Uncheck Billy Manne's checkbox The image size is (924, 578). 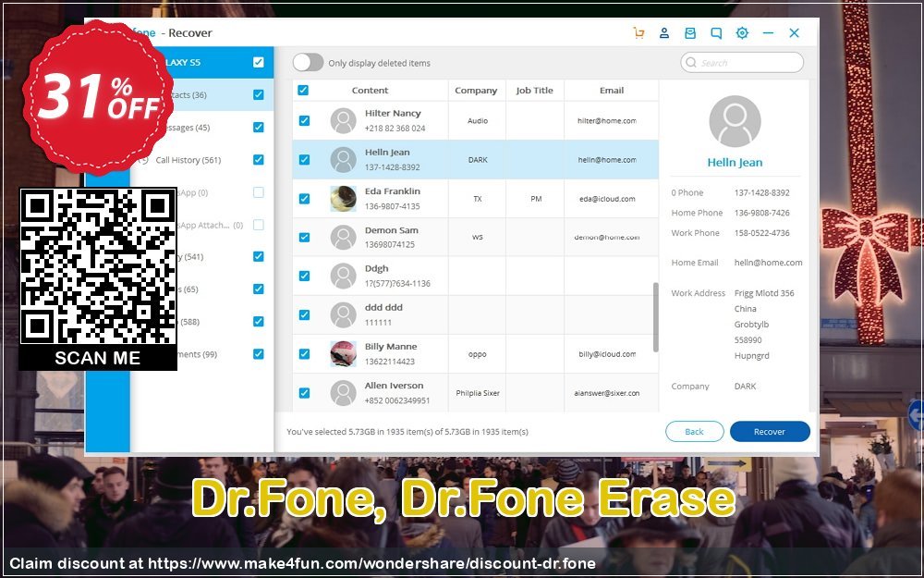304,354
